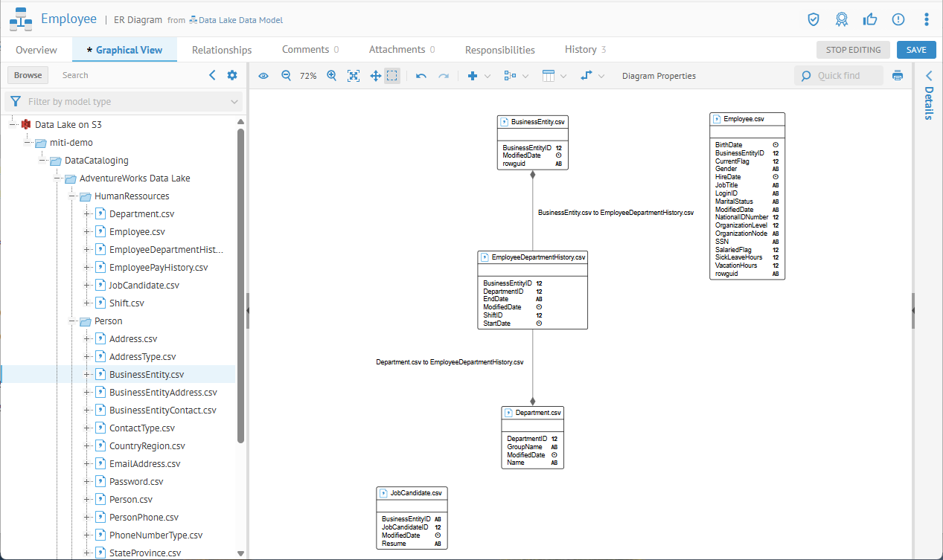Click the STOP EDITING button
This screenshot has height=560, width=943.
click(x=853, y=50)
